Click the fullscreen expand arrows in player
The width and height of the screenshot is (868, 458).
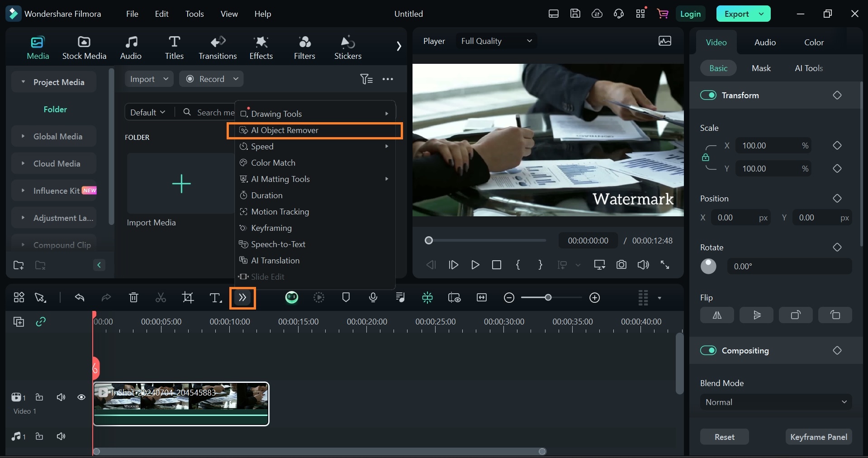point(665,265)
